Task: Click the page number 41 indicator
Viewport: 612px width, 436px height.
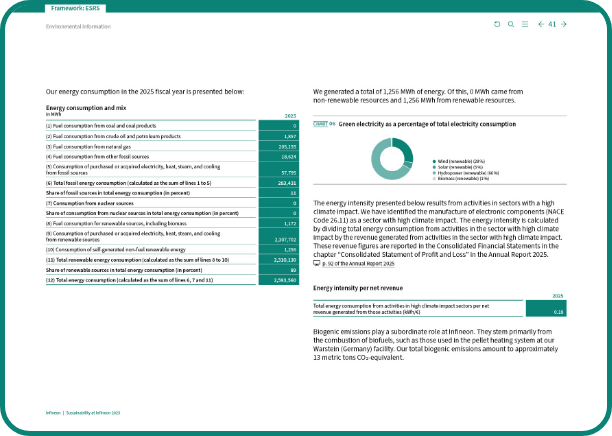Action: coord(553,24)
